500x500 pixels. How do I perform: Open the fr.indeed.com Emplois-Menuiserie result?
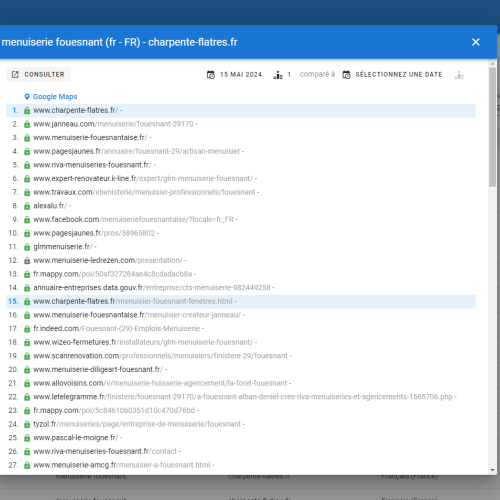coord(116,329)
